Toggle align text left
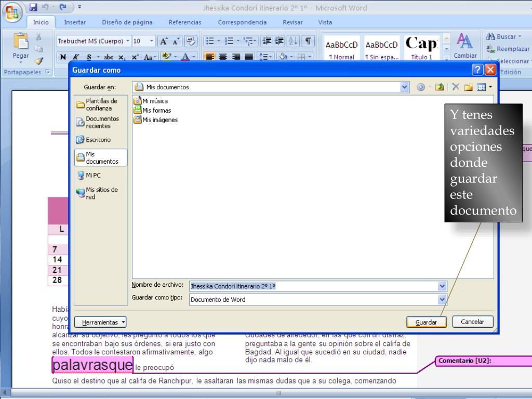The height and width of the screenshot is (399, 532). pos(210,56)
